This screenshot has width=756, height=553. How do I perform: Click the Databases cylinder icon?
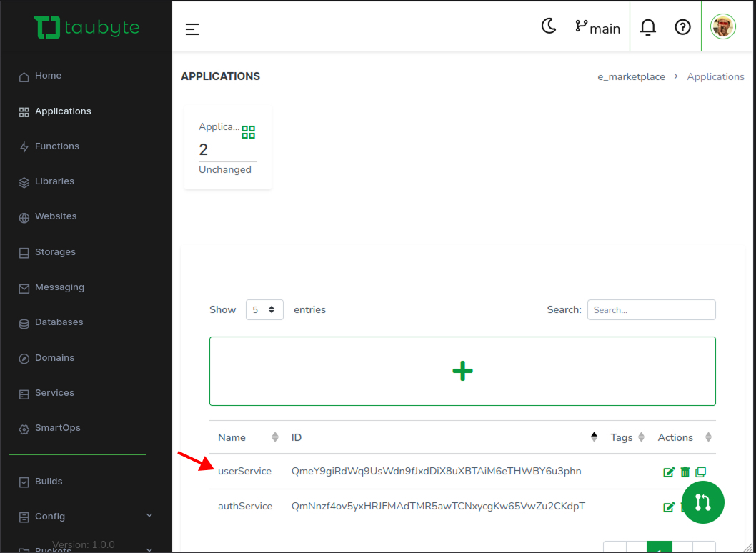[24, 324]
